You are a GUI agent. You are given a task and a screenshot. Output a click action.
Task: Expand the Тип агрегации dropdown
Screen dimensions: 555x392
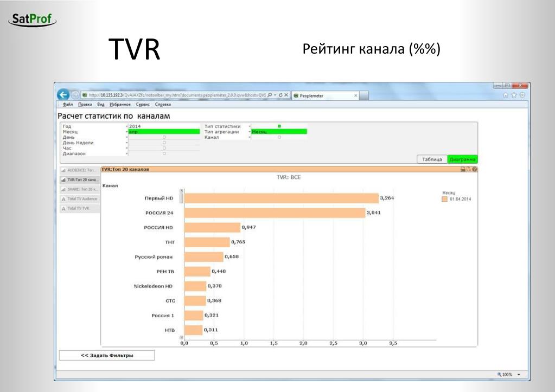click(x=250, y=132)
